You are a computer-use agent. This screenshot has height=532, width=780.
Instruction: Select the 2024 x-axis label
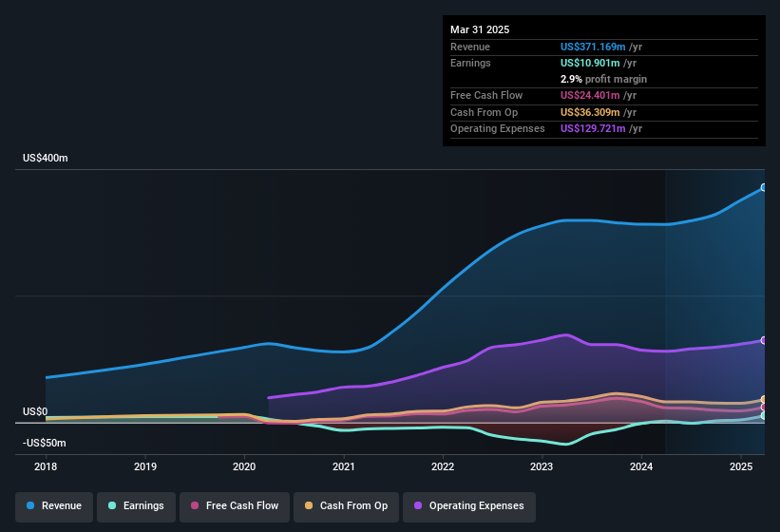click(x=641, y=466)
